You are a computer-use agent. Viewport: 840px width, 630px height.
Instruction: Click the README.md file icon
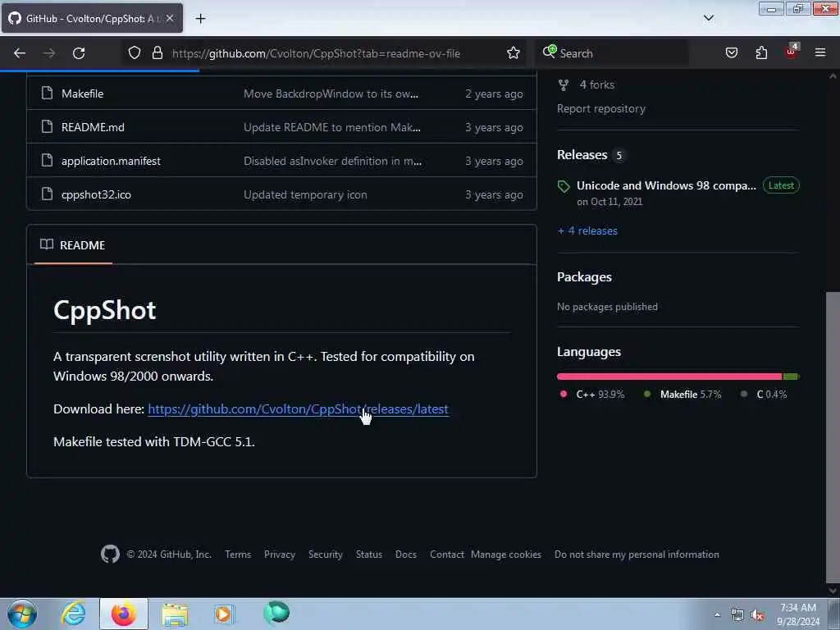[47, 127]
